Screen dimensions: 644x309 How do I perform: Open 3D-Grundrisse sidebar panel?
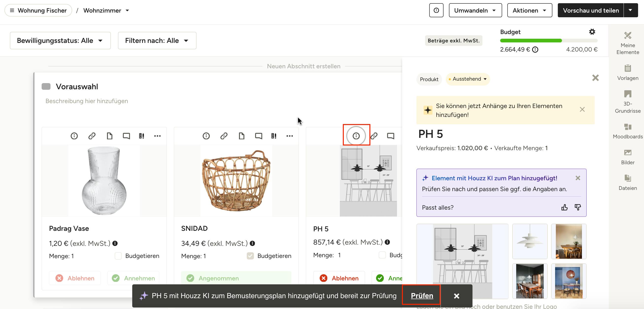point(627,102)
